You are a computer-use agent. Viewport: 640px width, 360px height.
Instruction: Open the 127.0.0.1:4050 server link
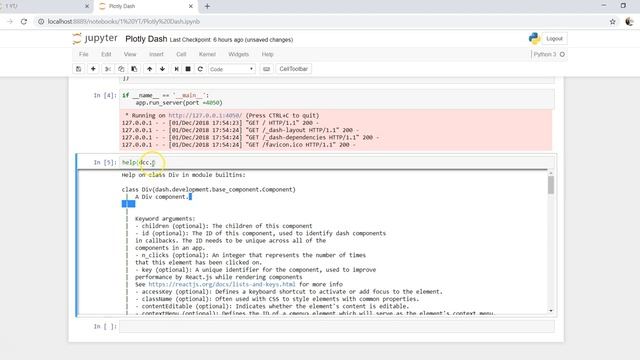click(x=205, y=116)
